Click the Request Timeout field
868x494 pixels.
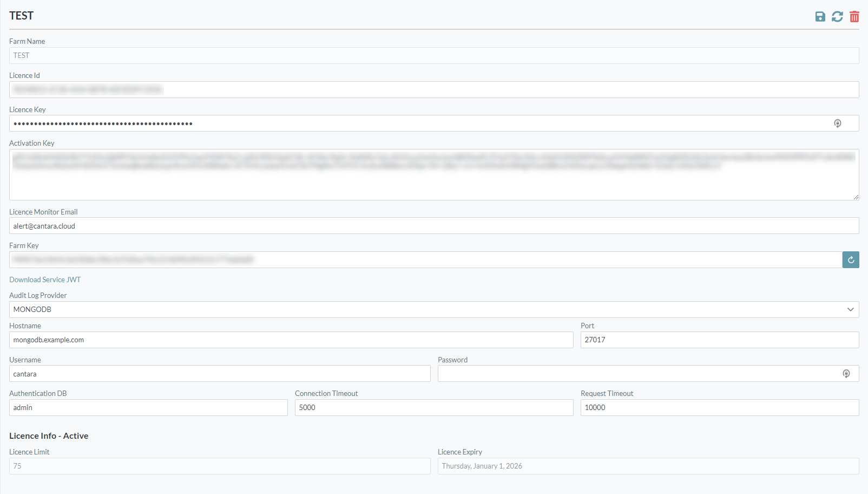719,407
